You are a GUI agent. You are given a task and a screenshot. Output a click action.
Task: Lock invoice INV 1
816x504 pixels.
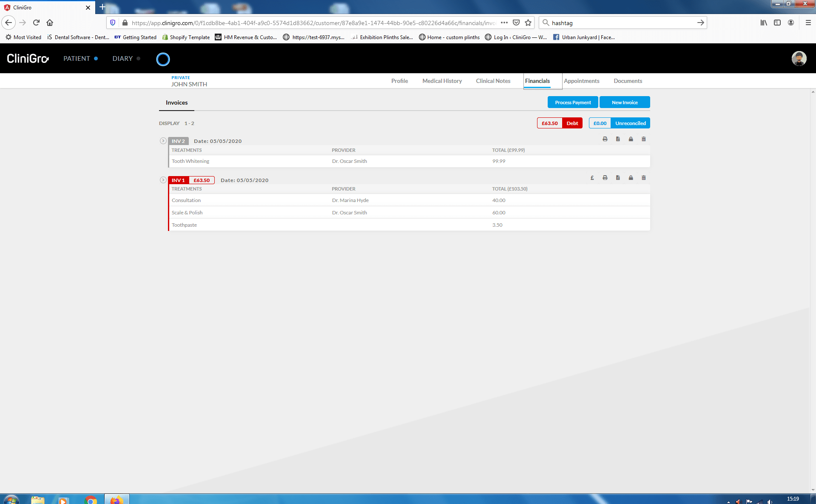[631, 178]
